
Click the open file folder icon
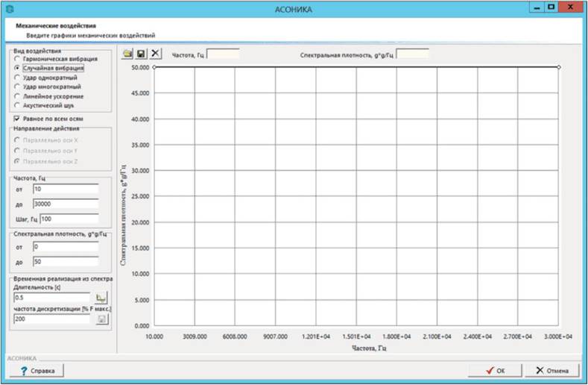coord(127,54)
